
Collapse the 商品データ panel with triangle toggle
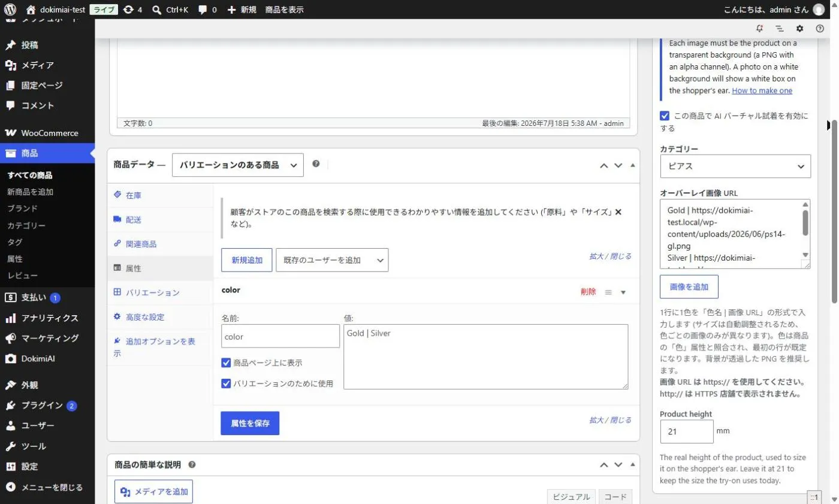(x=632, y=165)
